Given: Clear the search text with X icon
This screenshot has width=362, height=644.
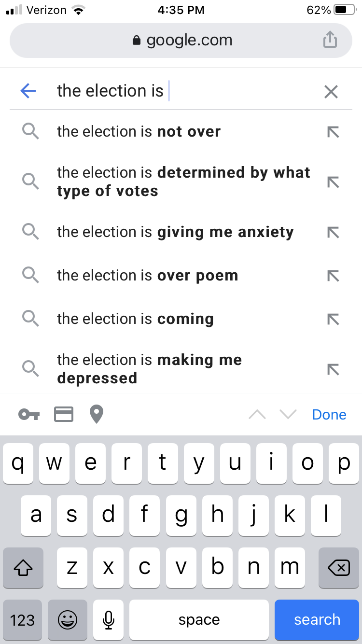Looking at the screenshot, I should point(331,91).
